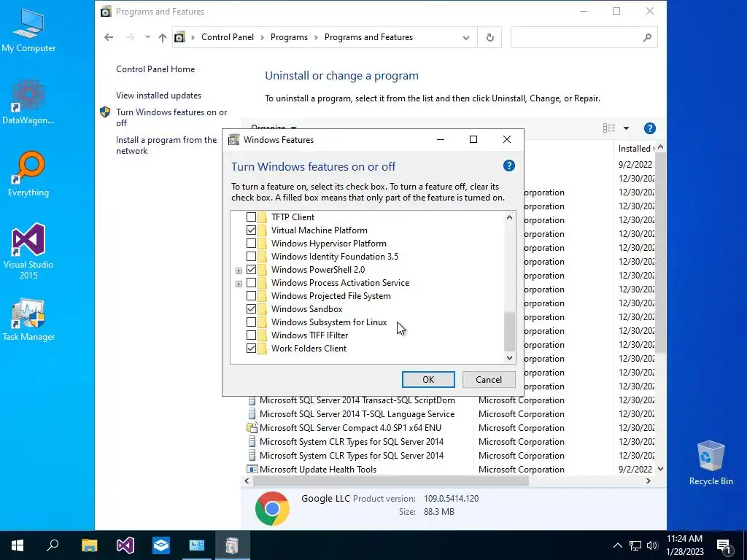Open recent locations dropdown arrow

(x=147, y=37)
